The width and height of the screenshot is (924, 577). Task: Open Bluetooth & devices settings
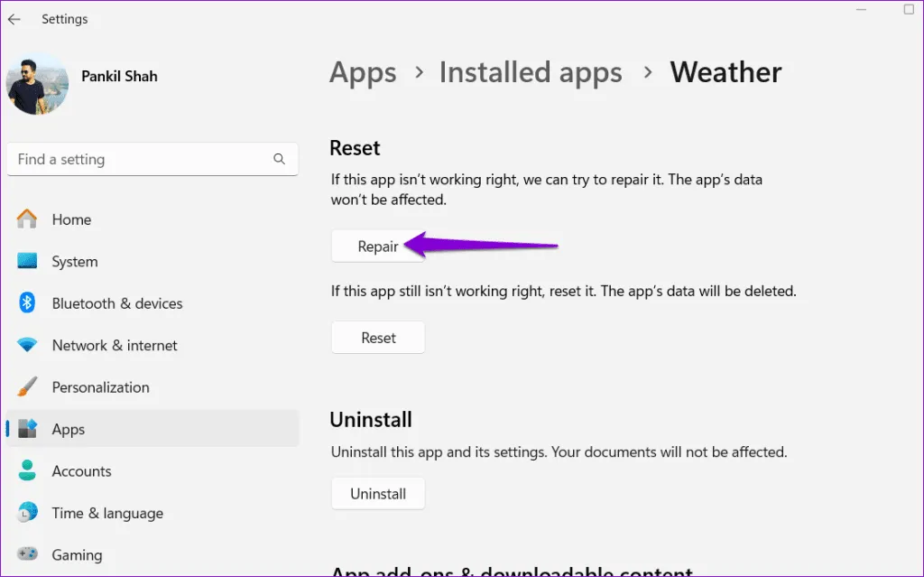pos(117,303)
